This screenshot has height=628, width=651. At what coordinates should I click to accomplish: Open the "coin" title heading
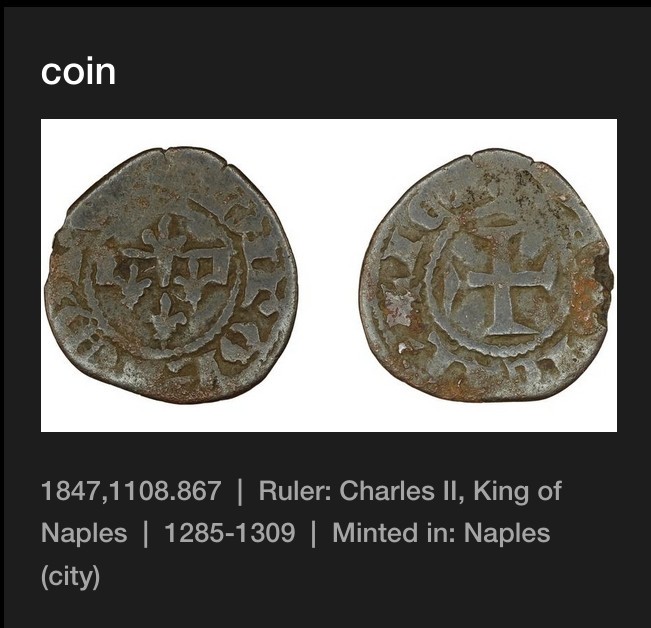(78, 72)
